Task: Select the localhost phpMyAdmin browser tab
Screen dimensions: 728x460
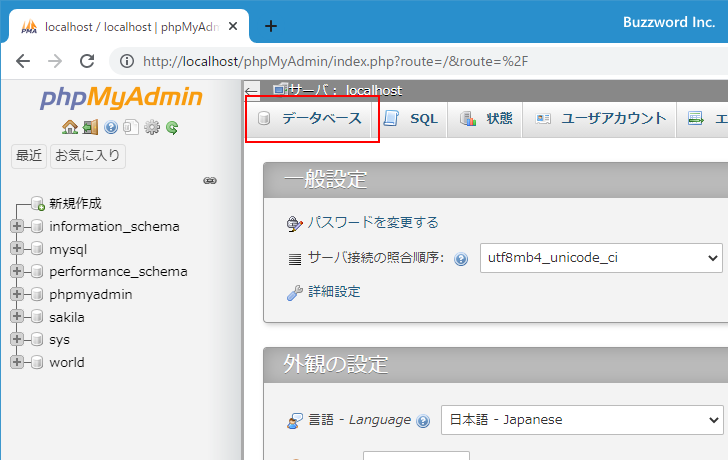Action: 128,27
